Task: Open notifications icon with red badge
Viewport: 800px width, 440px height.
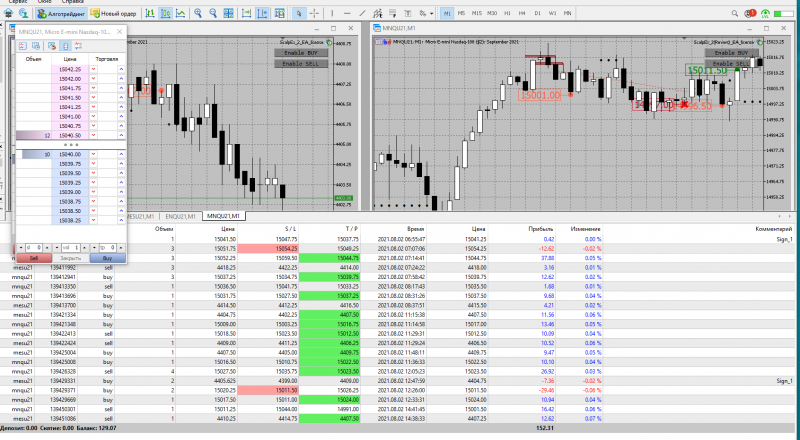Action: (x=750, y=14)
